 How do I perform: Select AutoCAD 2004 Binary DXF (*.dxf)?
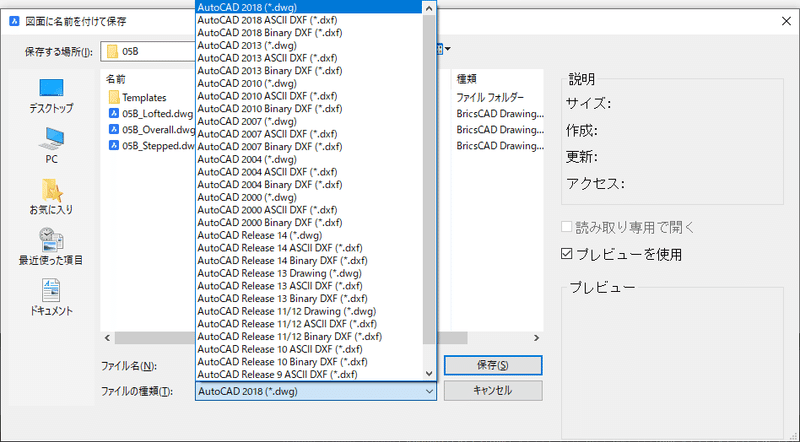point(309,184)
